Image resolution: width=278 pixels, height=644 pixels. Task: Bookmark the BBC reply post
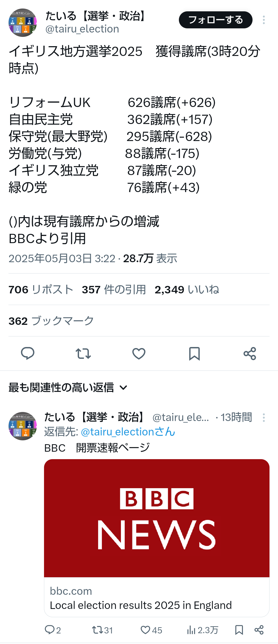coord(239,630)
